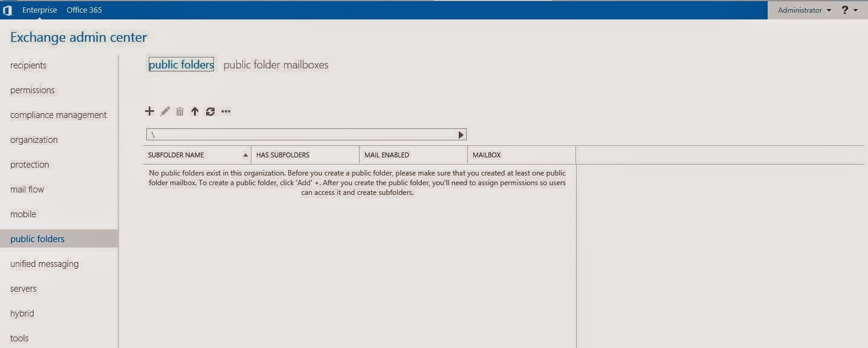Switch to public folder mailboxes tab

pos(276,65)
